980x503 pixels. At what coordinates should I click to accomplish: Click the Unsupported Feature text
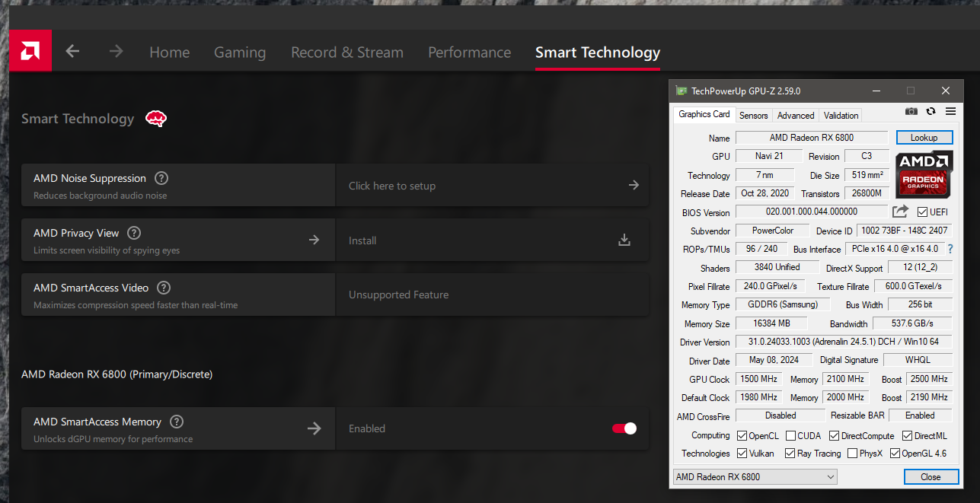(x=398, y=295)
